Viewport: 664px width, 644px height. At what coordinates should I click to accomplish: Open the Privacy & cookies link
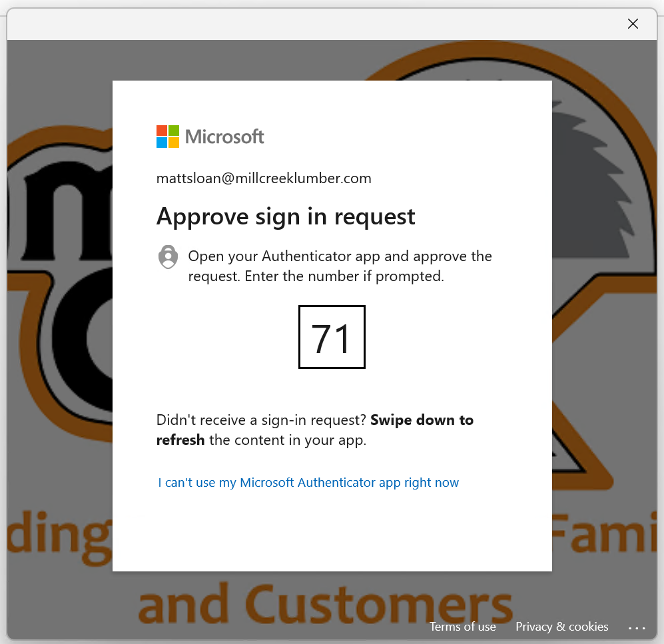click(561, 627)
